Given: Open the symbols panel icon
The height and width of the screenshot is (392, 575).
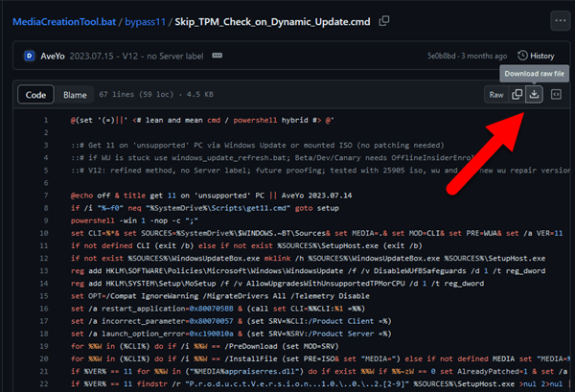Looking at the screenshot, I should [556, 94].
